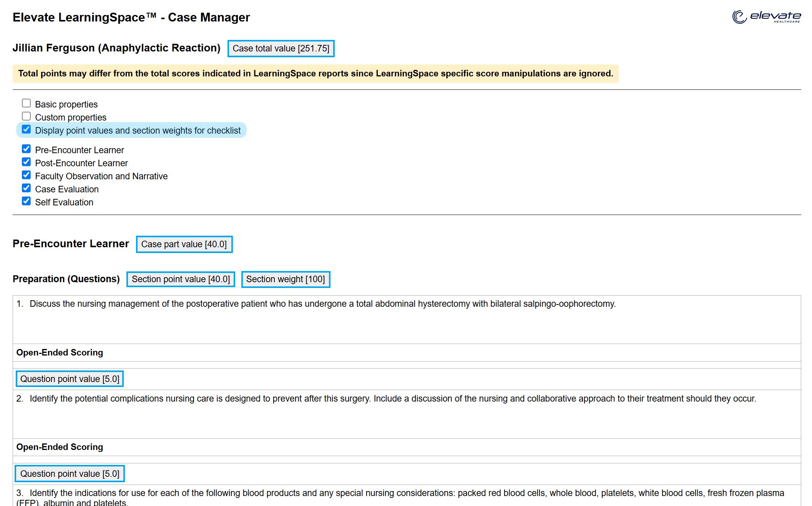The width and height of the screenshot is (812, 506).
Task: Click Open-Ended Scoring label under question 1
Action: point(60,352)
